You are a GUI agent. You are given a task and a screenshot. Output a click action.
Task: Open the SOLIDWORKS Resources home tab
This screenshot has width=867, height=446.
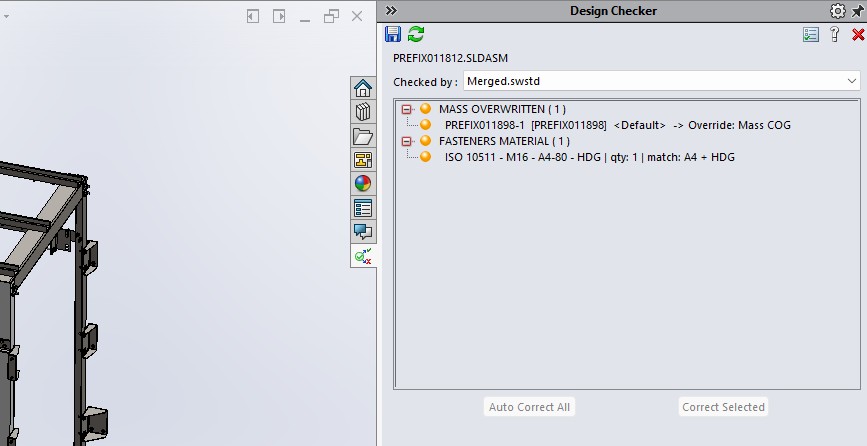coord(363,88)
